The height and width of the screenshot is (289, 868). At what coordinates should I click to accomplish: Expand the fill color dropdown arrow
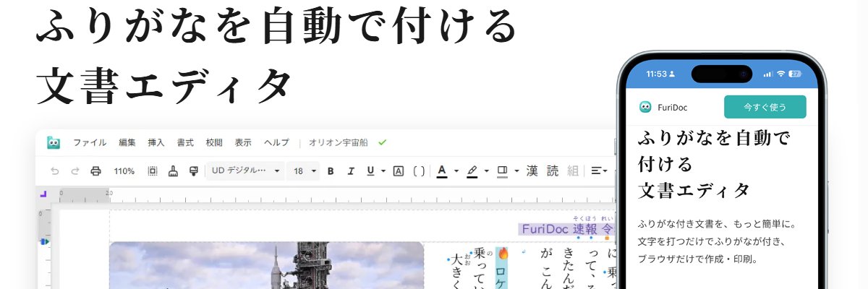tap(516, 171)
